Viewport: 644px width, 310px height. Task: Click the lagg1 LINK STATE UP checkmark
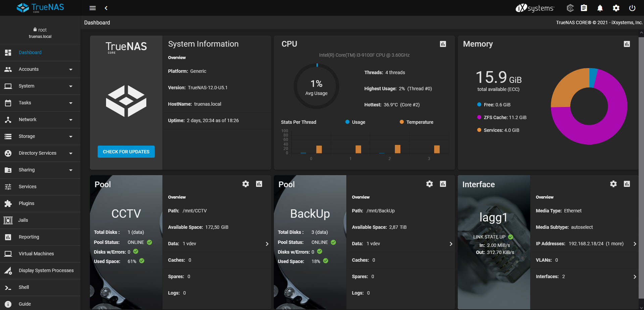[511, 237]
